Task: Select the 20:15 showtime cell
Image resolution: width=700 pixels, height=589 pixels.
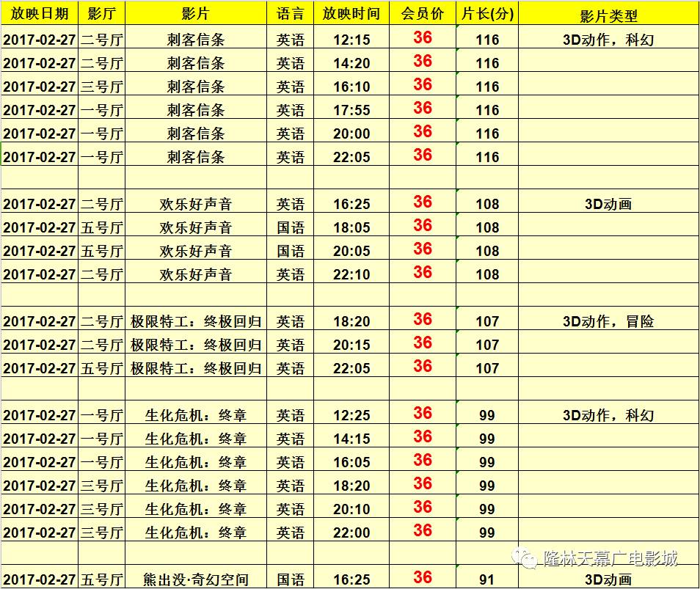Action: click(x=351, y=343)
